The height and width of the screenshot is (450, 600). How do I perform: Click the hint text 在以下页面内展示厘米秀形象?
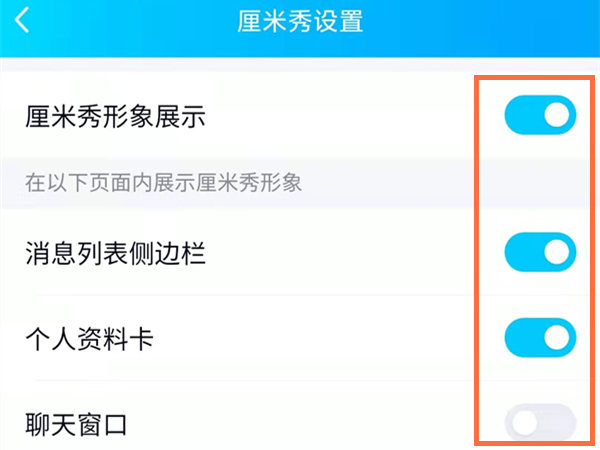[163, 183]
